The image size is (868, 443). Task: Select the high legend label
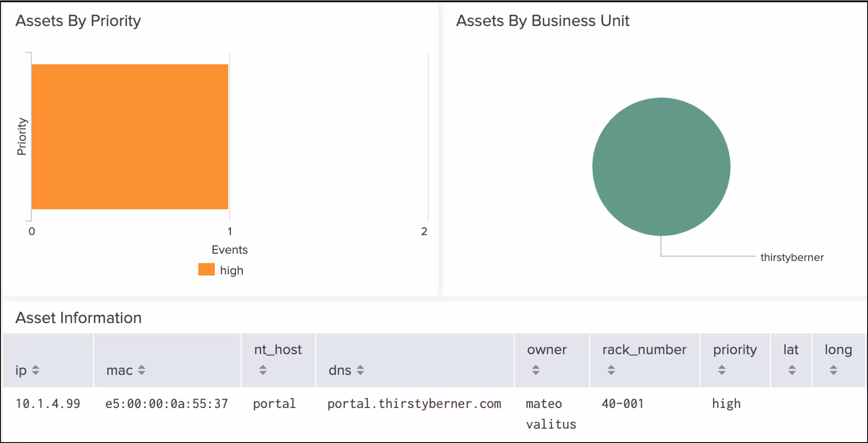pos(232,270)
